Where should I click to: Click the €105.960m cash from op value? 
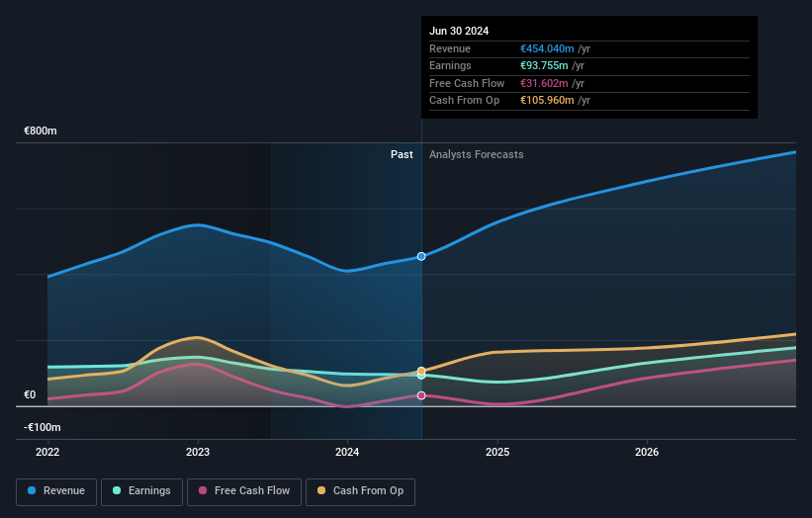pyautogui.click(x=547, y=101)
